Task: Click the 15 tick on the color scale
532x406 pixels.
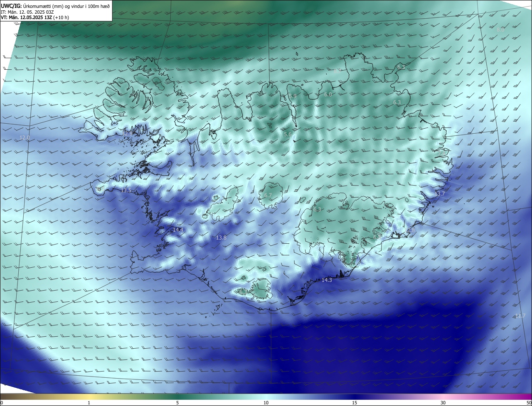Action: pyautogui.click(x=355, y=403)
